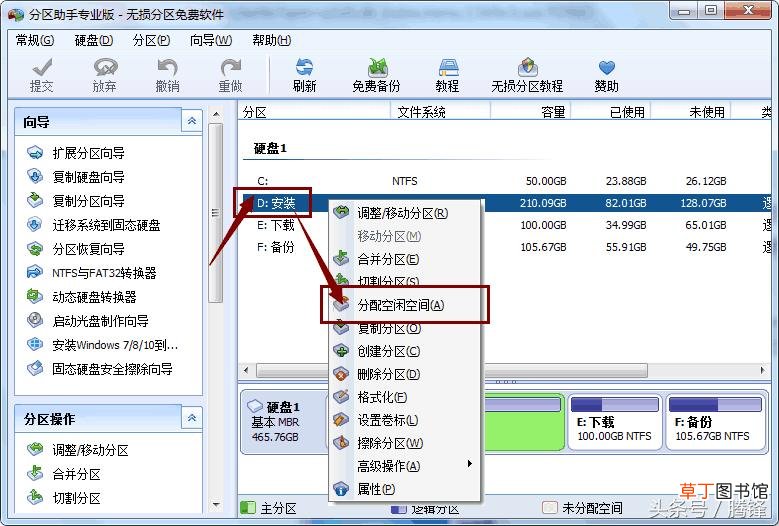The height and width of the screenshot is (526, 779).
Task: Sort by 未使用 column header
Action: click(x=691, y=112)
